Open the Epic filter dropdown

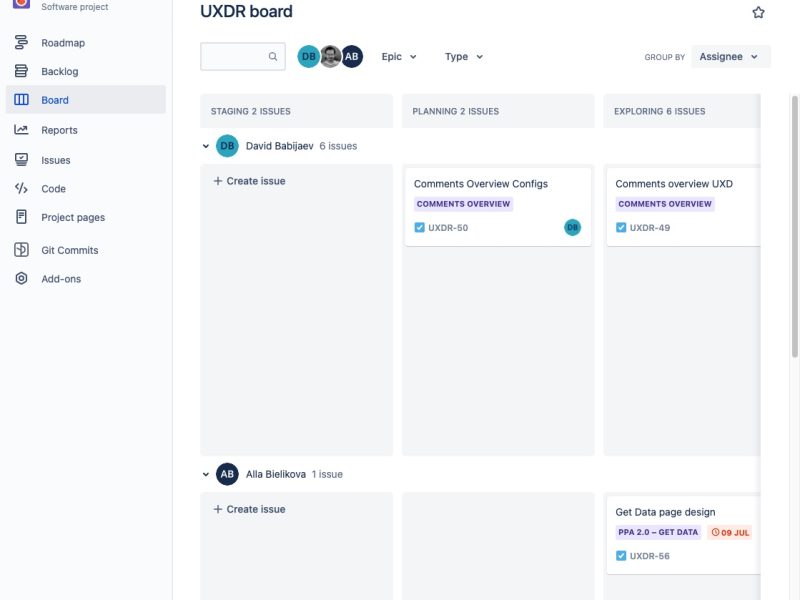coord(399,57)
